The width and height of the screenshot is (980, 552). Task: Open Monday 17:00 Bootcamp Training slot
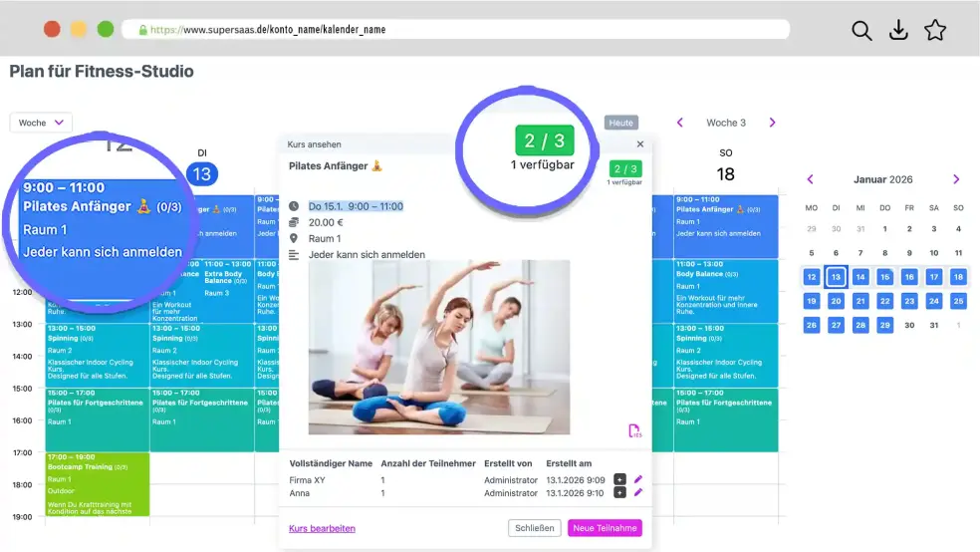[98, 484]
